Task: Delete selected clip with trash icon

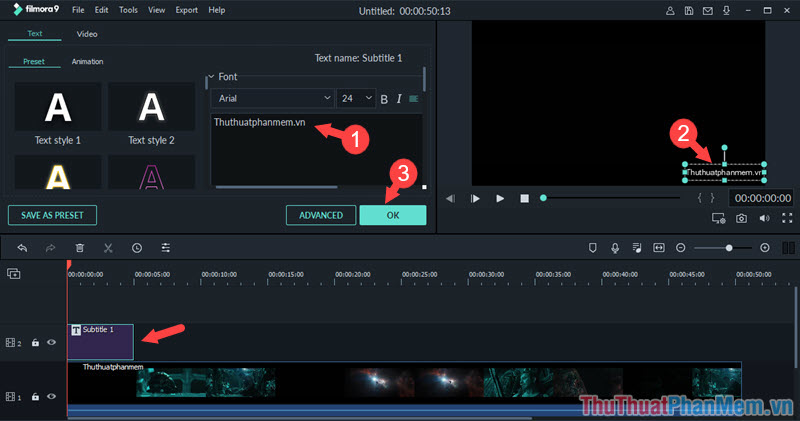Action: point(80,248)
